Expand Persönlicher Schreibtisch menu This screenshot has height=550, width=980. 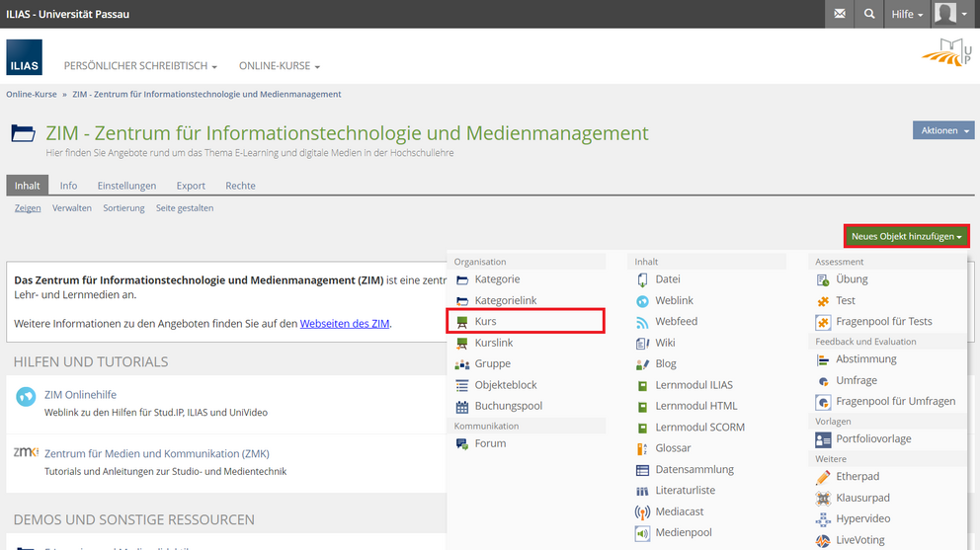pos(140,65)
